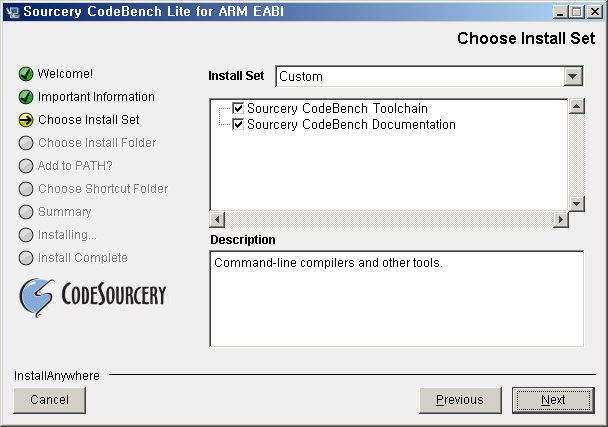Select the Sourcery CodeBench Documentation label
608x427 pixels.
(x=351, y=124)
